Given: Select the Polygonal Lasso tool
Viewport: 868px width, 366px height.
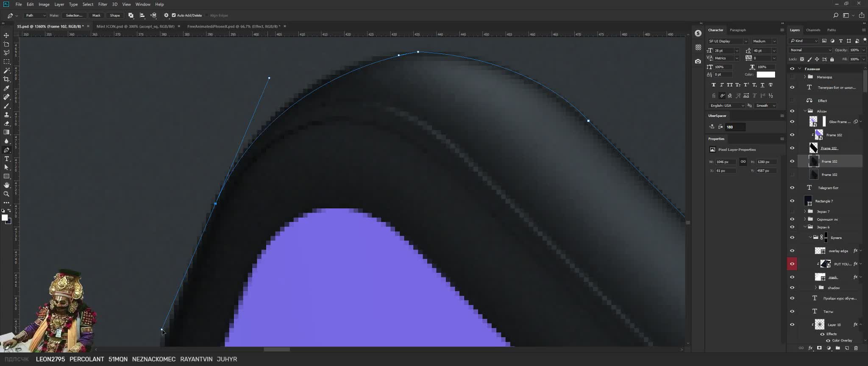Looking at the screenshot, I should pos(6,53).
